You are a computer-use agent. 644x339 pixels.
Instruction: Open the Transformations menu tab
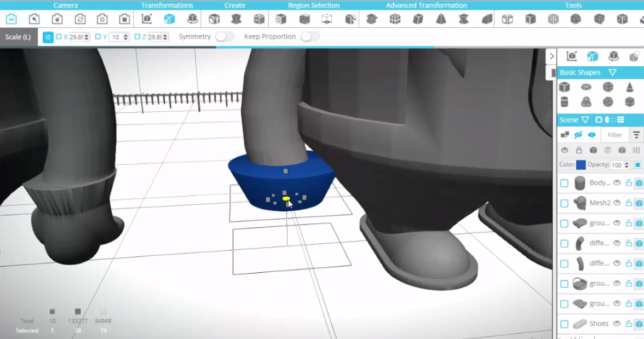[x=167, y=5]
